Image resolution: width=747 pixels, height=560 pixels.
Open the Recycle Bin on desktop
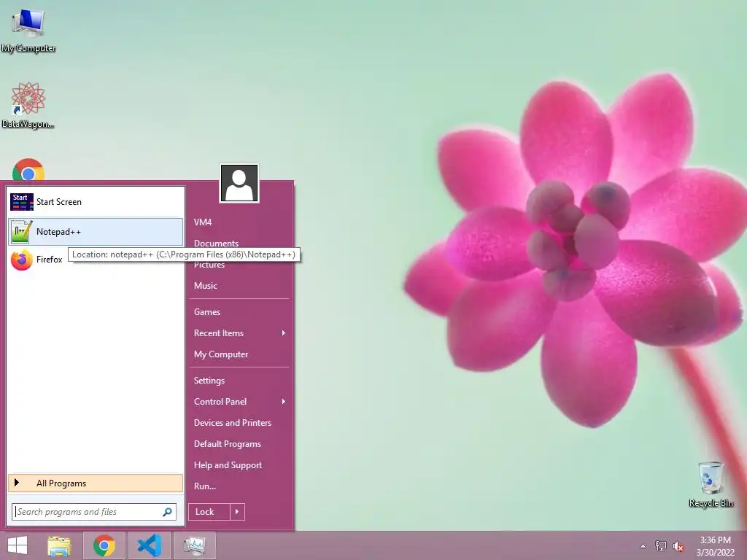711,484
